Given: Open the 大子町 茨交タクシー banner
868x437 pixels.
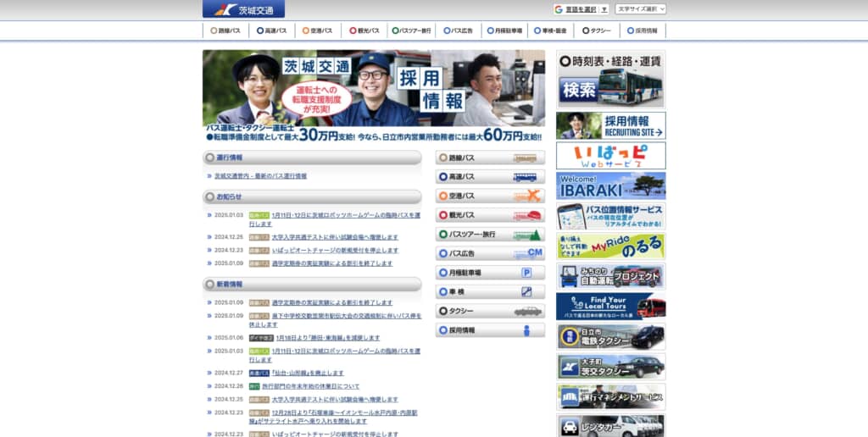Looking at the screenshot, I should (x=611, y=367).
